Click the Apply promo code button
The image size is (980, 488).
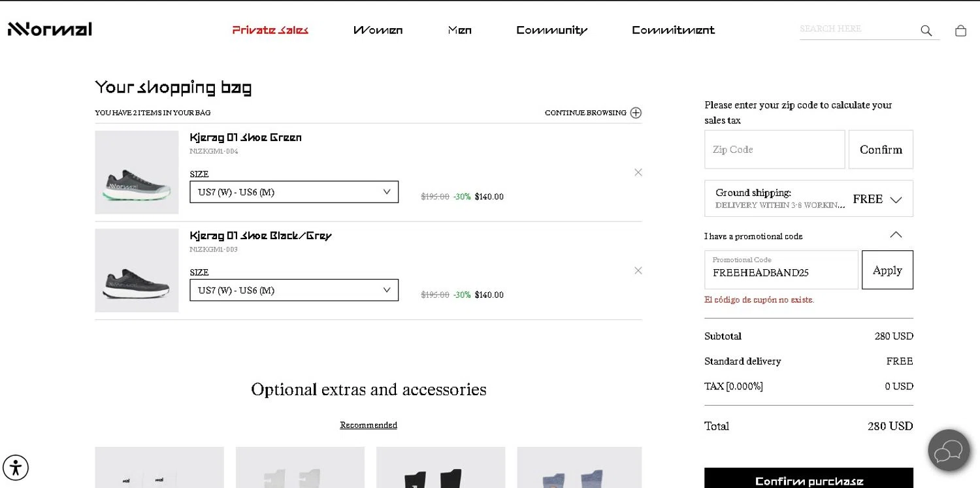point(887,270)
